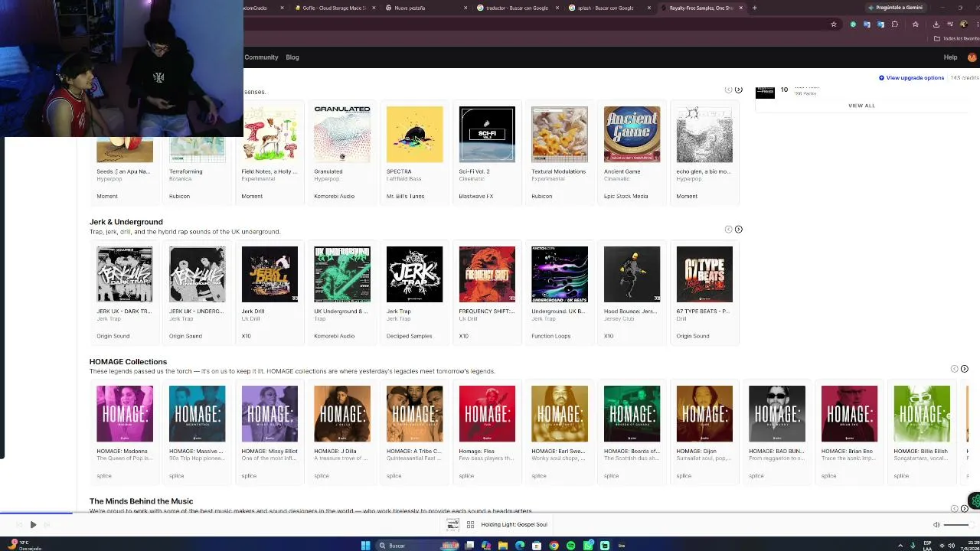
Task: Open the Textural Modulations pack
Action: coord(560,135)
